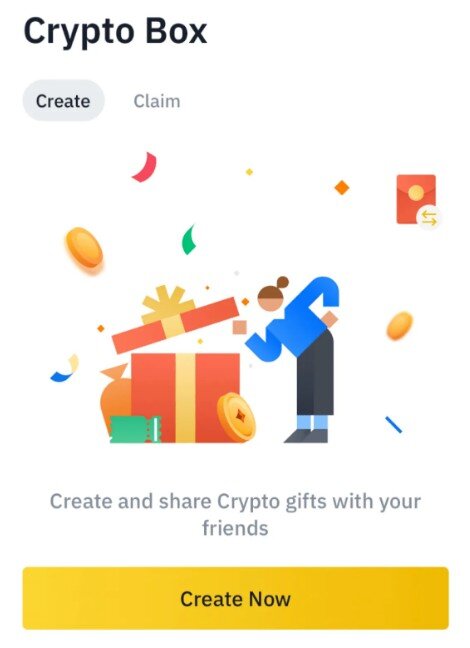The image size is (470, 648).
Task: Click the floating orange coin at left
Action: [84, 248]
